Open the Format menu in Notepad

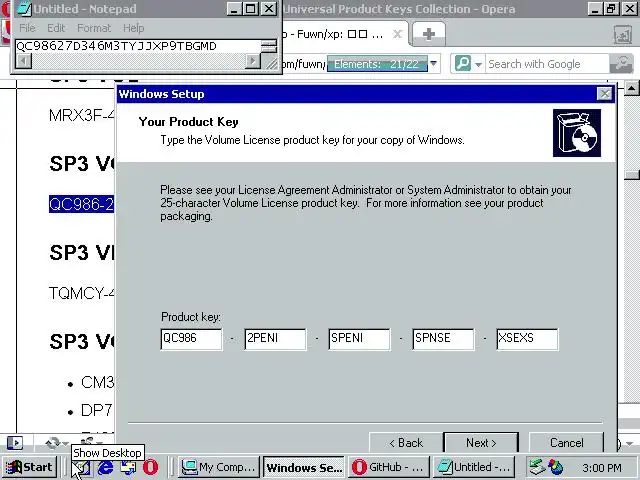(x=94, y=28)
